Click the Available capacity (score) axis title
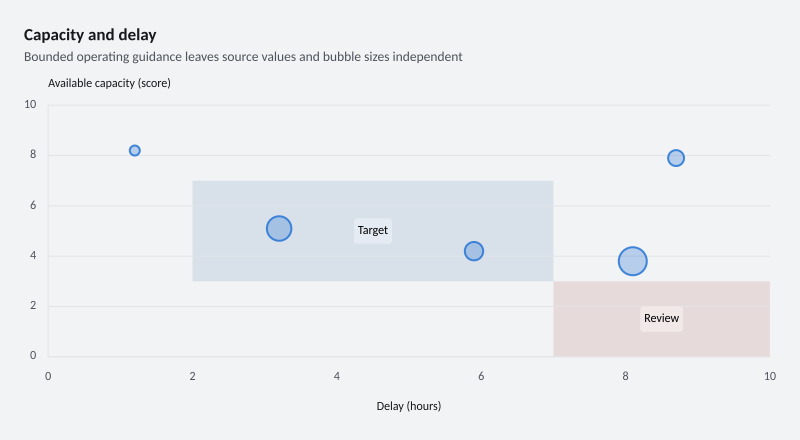Screen dimensions: 800x440 (109, 83)
